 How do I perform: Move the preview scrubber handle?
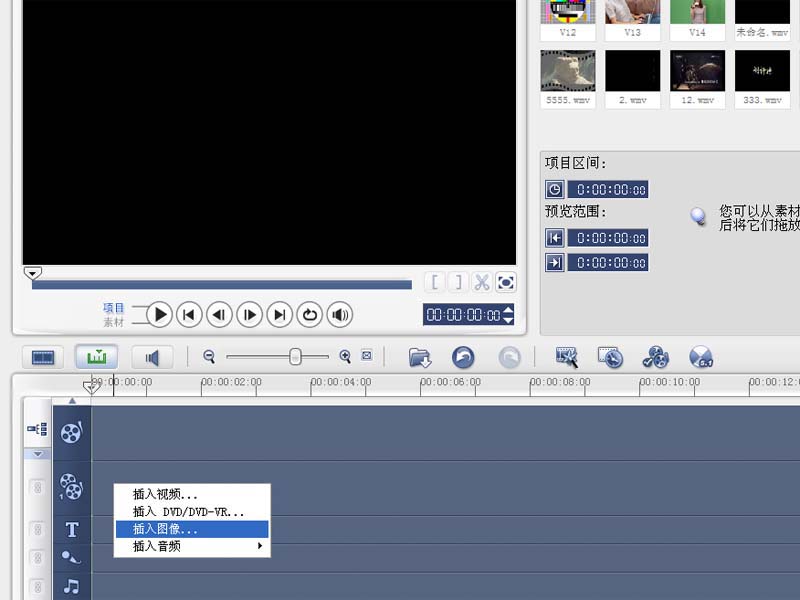[33, 273]
